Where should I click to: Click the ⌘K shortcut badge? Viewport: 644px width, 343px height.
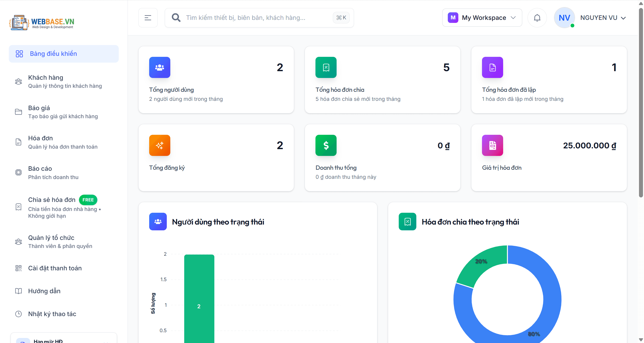pyautogui.click(x=341, y=18)
